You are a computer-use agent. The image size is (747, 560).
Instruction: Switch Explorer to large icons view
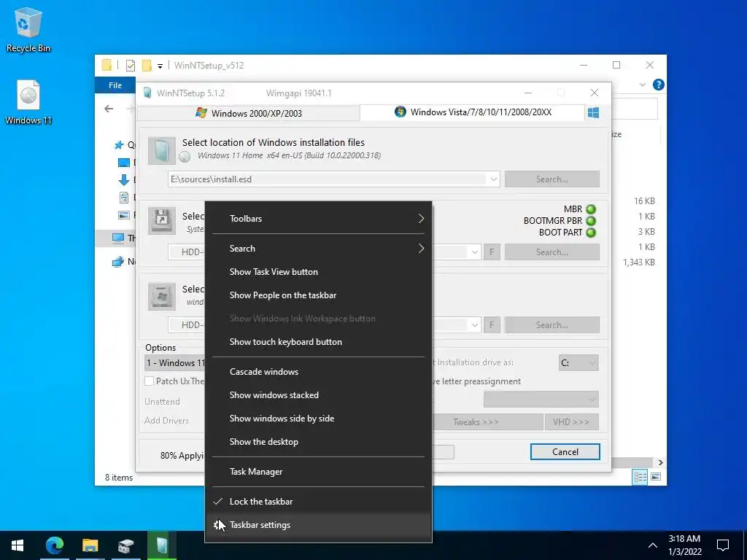(656, 477)
